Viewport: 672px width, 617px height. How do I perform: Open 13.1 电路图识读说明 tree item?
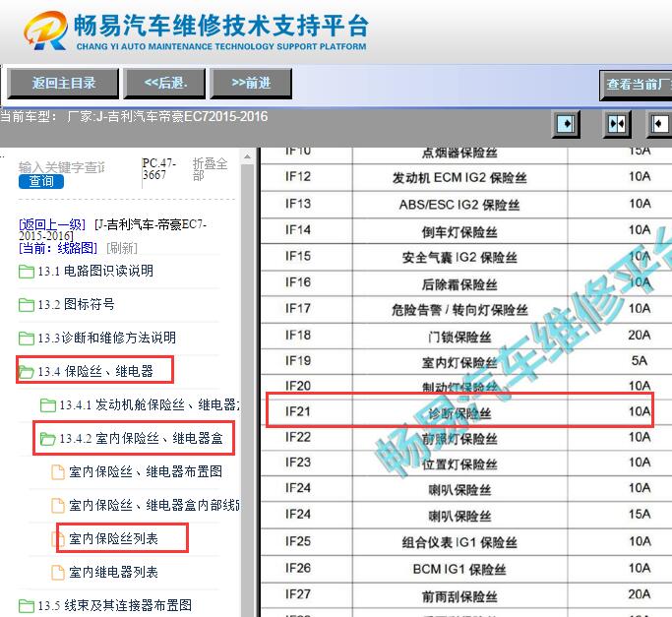(95, 271)
